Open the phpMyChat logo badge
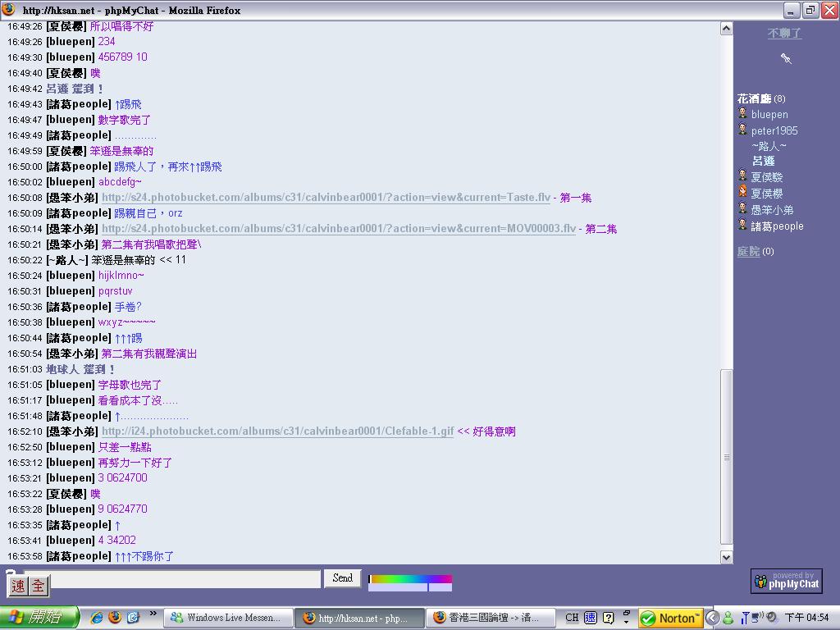This screenshot has width=840, height=630. 786,581
